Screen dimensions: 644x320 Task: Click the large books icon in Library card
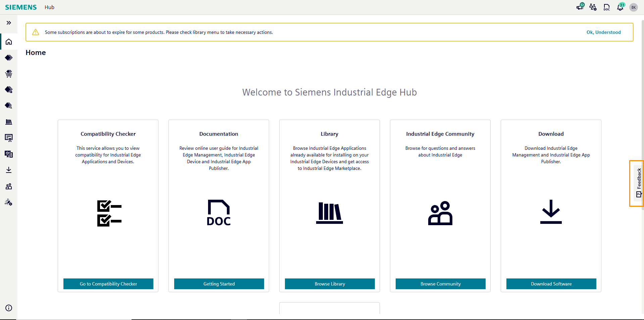(330, 213)
